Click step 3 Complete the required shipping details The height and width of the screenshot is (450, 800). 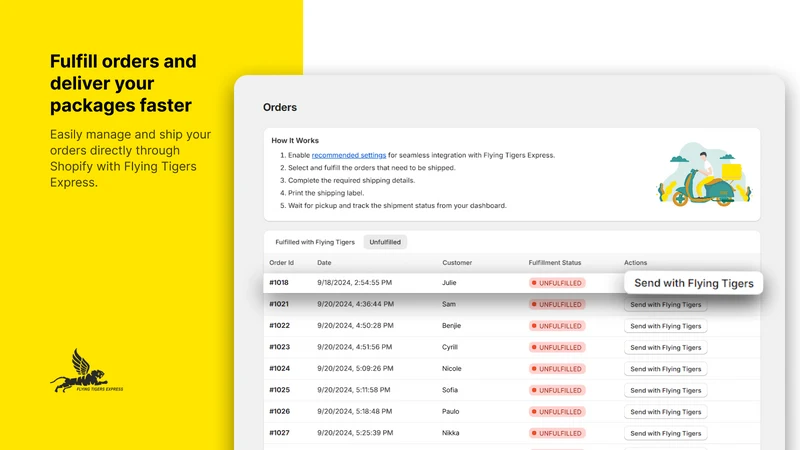pyautogui.click(x=352, y=180)
